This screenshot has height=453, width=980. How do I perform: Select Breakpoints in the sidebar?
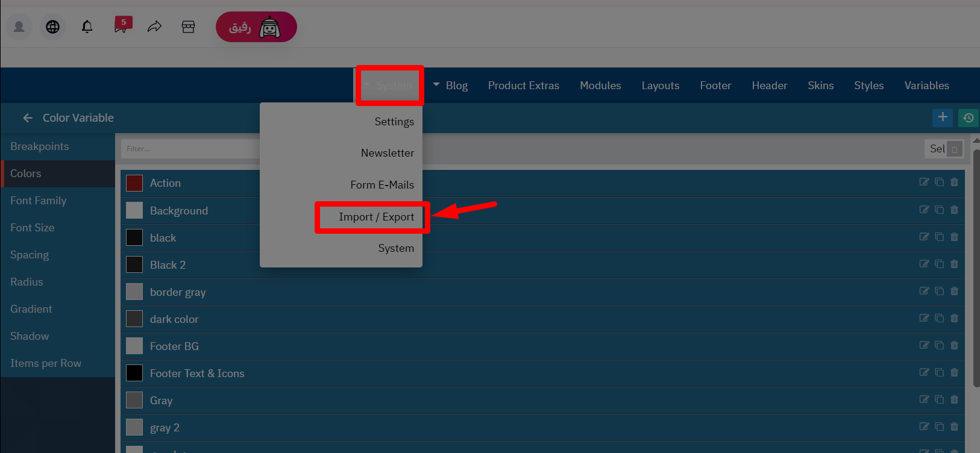pos(58,146)
